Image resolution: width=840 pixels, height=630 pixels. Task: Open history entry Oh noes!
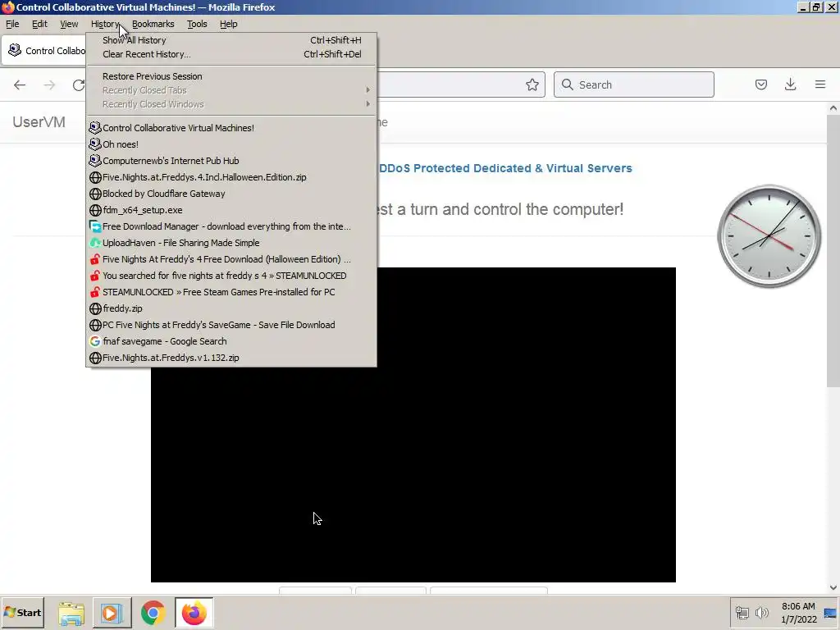click(231, 144)
